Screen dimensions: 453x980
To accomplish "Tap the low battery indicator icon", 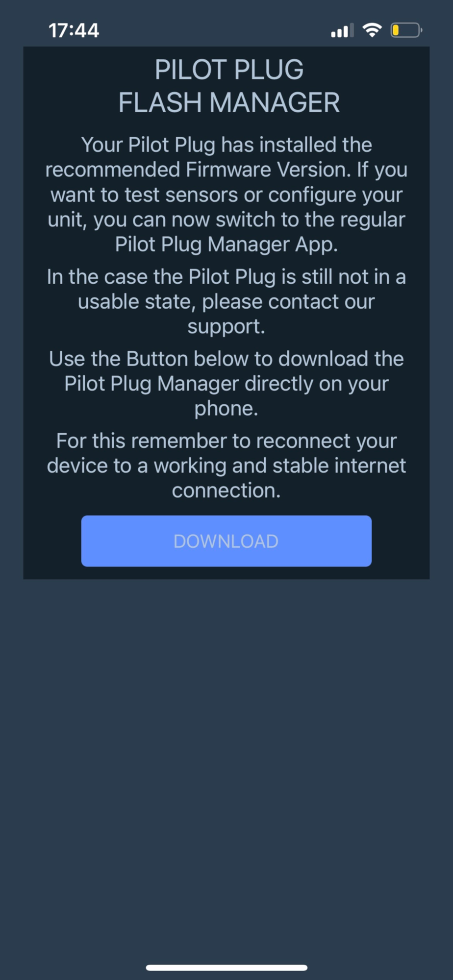I will click(406, 30).
